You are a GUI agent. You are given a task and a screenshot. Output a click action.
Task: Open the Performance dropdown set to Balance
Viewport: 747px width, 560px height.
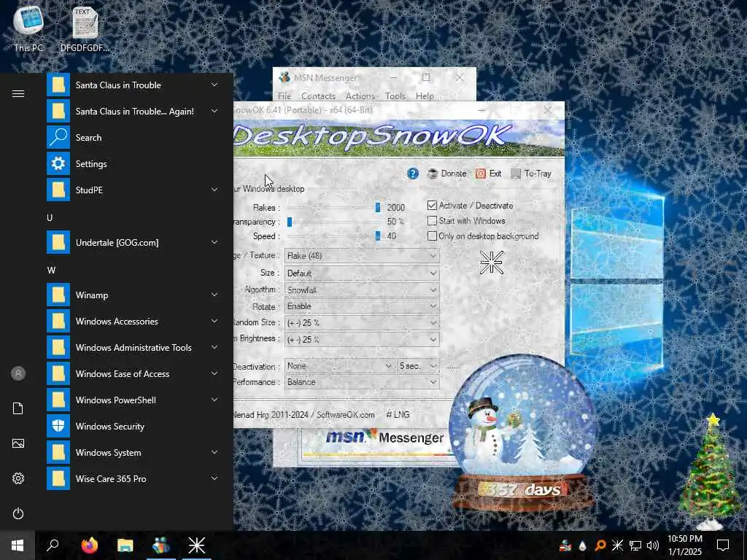click(x=362, y=382)
